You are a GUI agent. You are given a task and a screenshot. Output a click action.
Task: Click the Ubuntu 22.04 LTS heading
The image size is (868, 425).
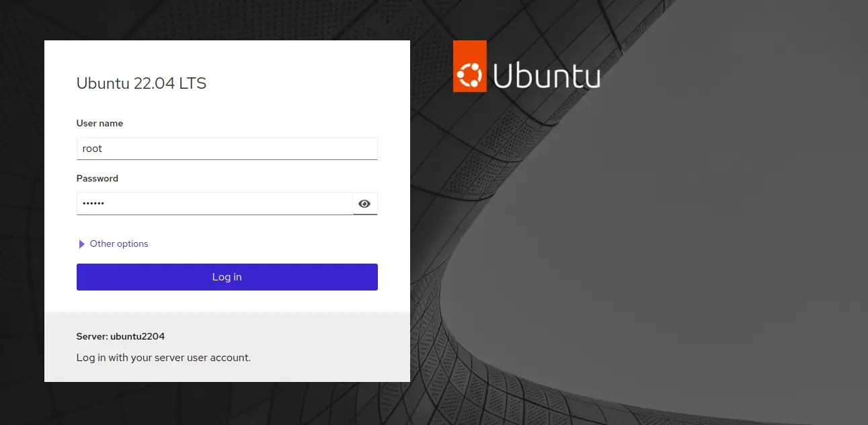tap(141, 83)
